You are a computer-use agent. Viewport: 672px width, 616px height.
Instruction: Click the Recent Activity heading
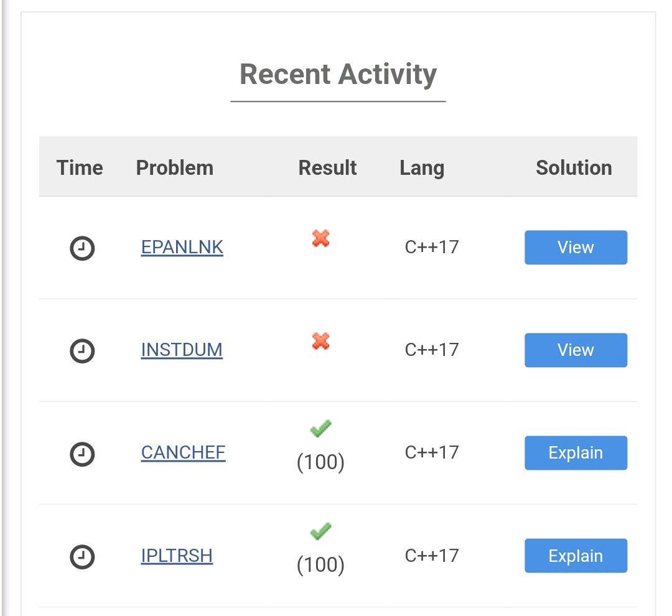[338, 75]
